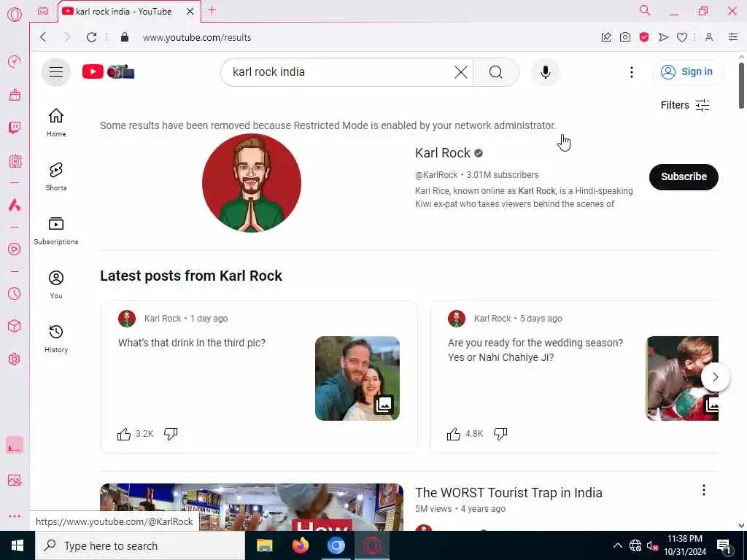This screenshot has width=747, height=560.
Task: Go back in the browser
Action: 43,37
